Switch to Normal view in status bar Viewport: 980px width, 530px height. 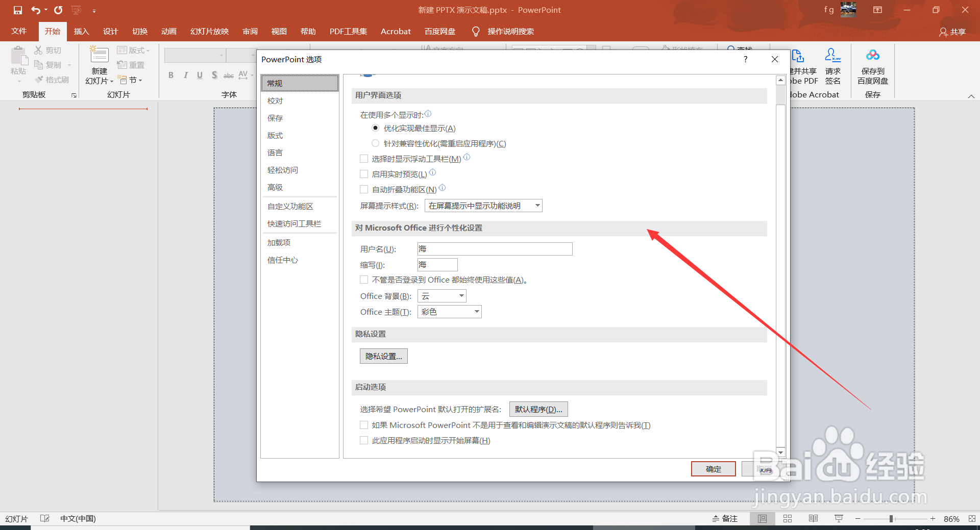pyautogui.click(x=762, y=519)
